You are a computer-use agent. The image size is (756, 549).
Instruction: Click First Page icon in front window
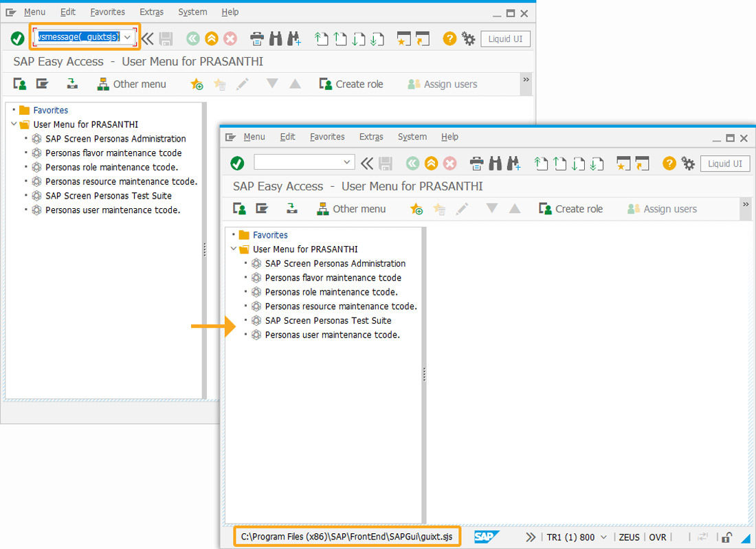[x=541, y=164]
